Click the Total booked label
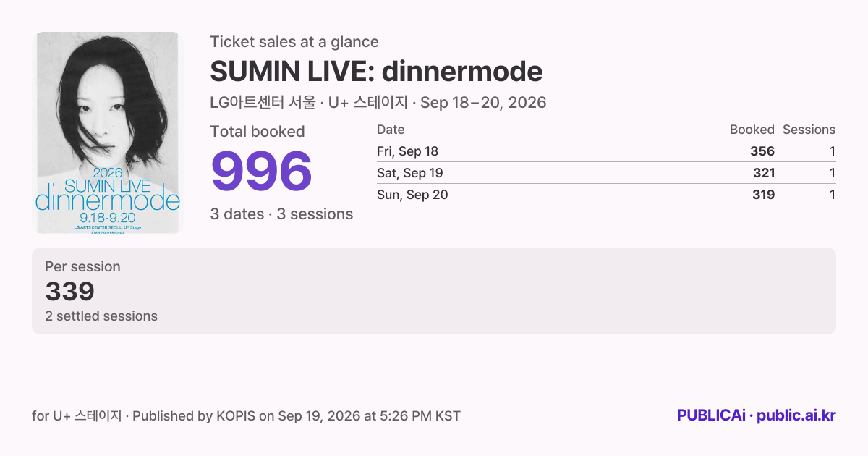Viewport: 868px width, 456px height. tap(258, 132)
